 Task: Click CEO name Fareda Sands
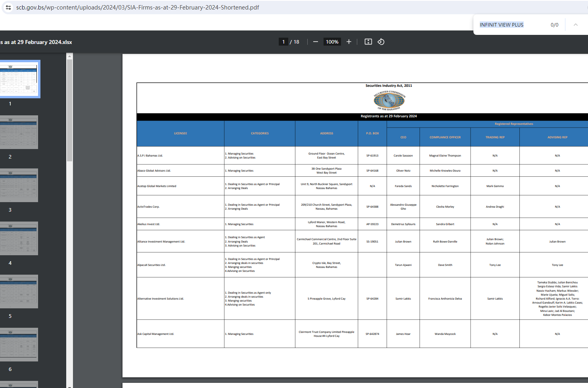tap(403, 186)
